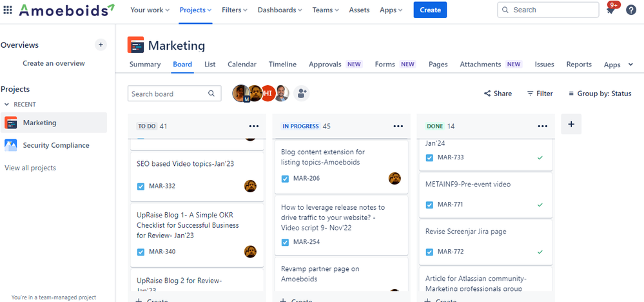Open the Blog content extension card
Viewport: 644px width, 302px height.
[x=341, y=167]
